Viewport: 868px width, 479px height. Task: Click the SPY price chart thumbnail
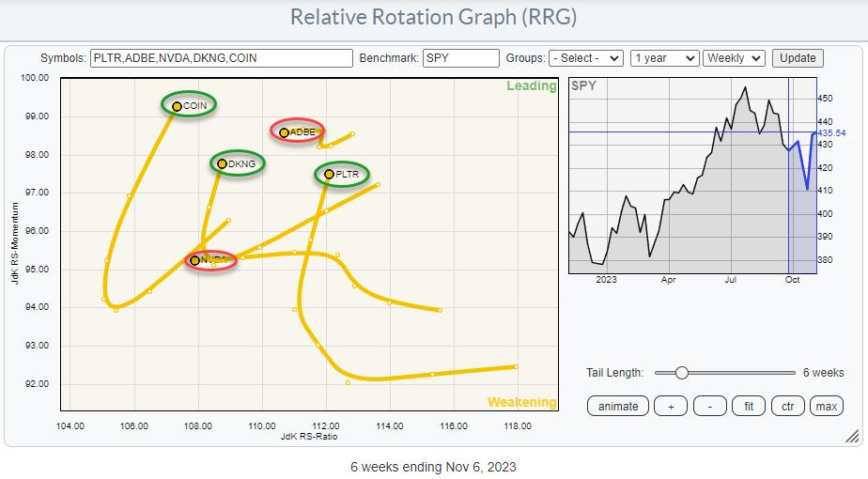pyautogui.click(x=692, y=178)
